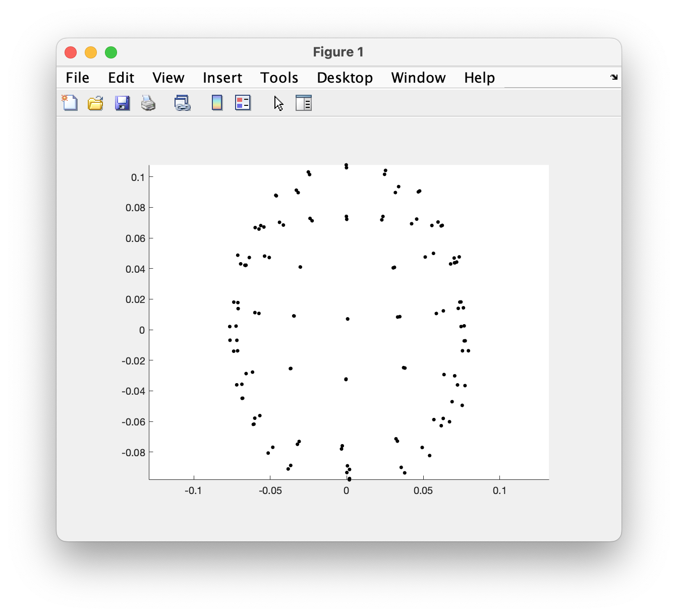Enable plot editing via the cursor toolbar button

point(278,103)
